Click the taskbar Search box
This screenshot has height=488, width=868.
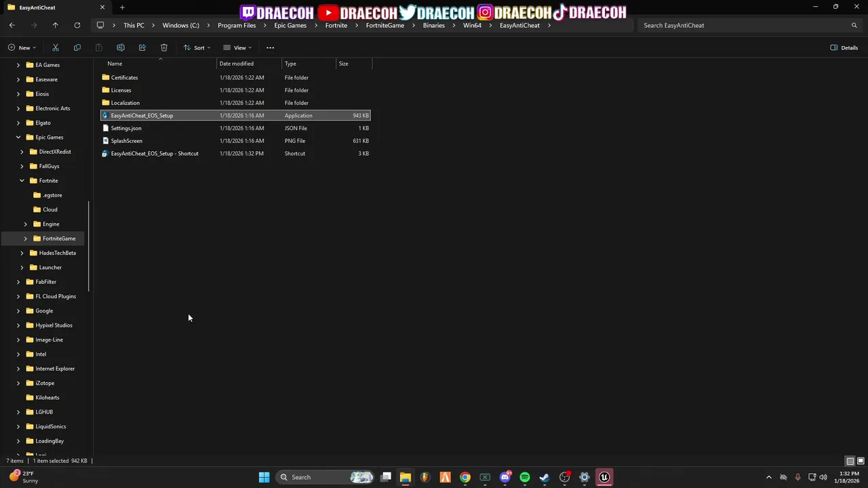click(x=325, y=477)
